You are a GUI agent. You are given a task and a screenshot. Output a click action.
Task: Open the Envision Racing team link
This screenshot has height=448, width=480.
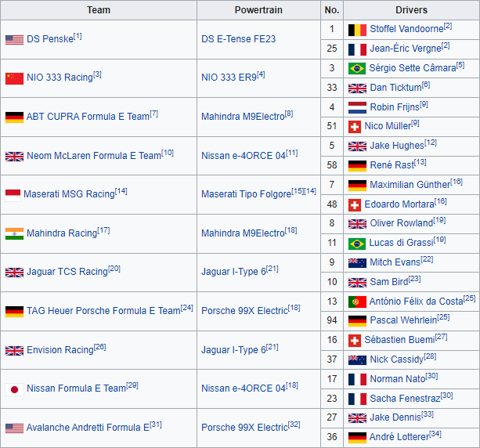click(60, 350)
